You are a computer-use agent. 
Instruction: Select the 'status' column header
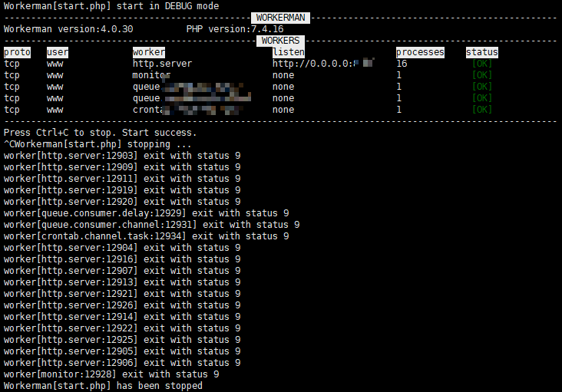click(482, 52)
